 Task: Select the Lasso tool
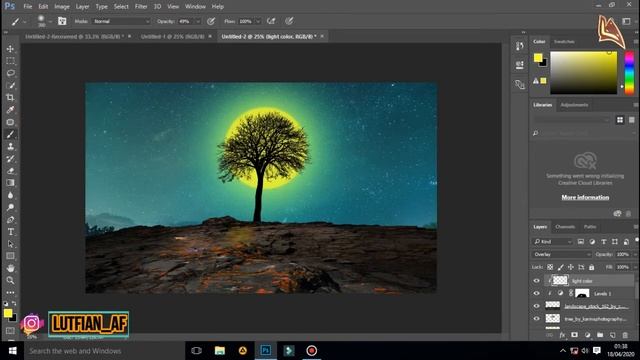click(11, 73)
